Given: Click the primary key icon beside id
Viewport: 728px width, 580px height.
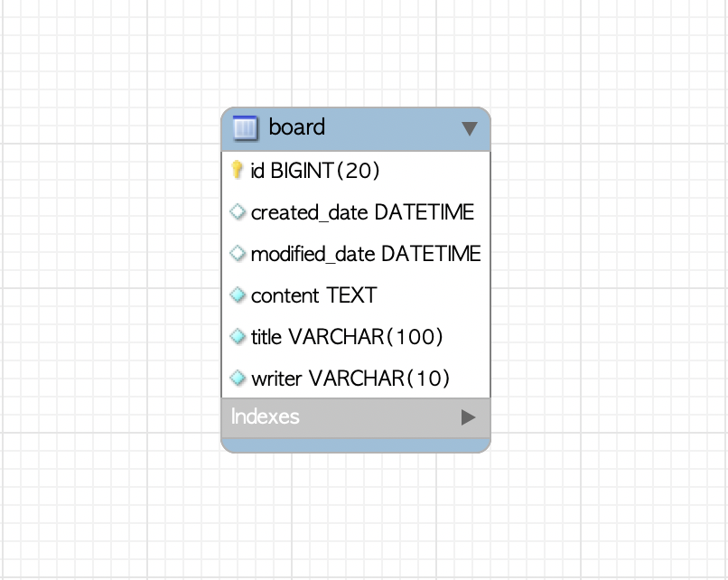Looking at the screenshot, I should click(x=237, y=170).
